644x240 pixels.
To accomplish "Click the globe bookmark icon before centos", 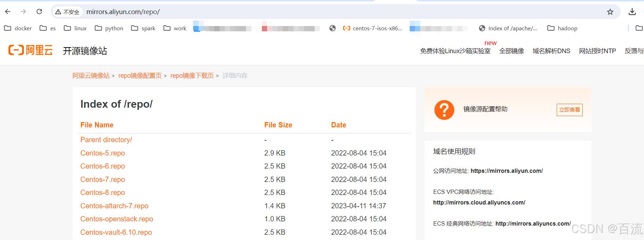I will (333, 28).
